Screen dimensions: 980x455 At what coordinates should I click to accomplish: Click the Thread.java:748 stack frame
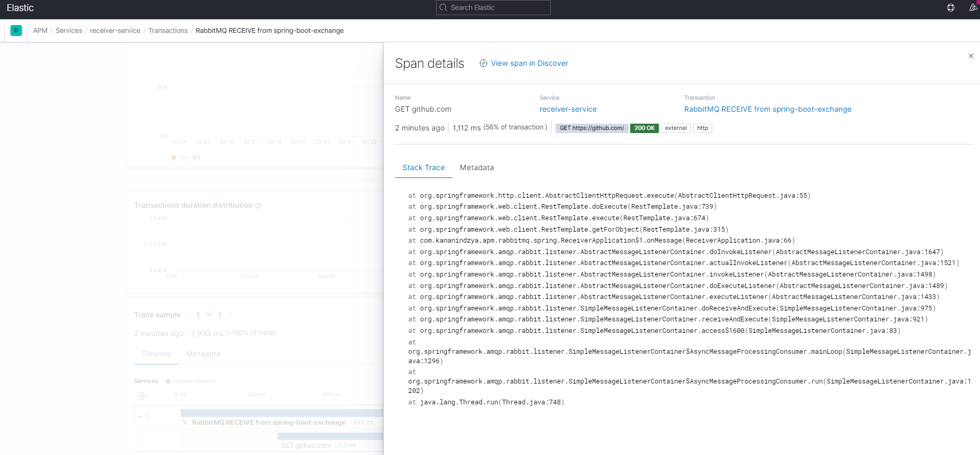coord(486,402)
